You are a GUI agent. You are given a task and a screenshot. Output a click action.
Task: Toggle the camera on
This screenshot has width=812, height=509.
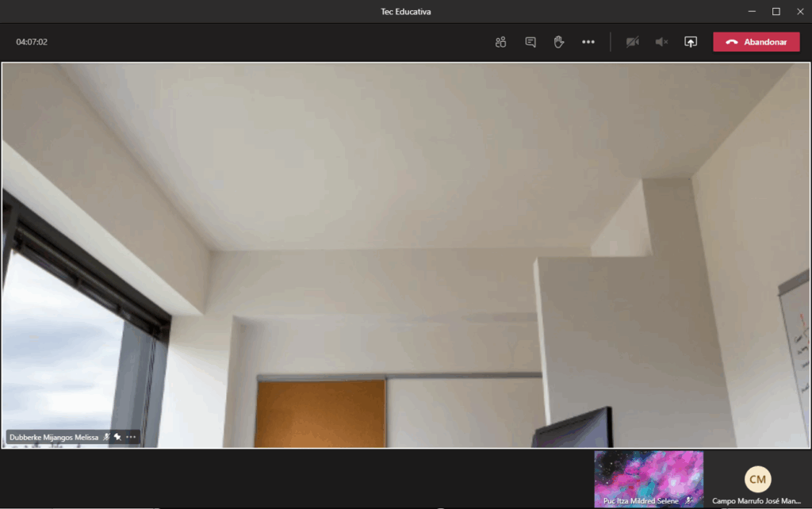pos(632,42)
